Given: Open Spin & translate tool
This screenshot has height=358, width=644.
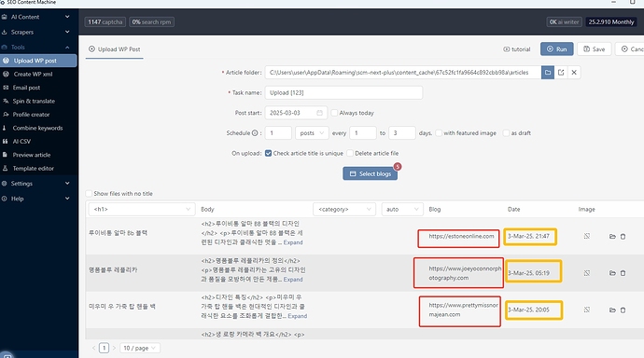Looking at the screenshot, I should click(x=34, y=101).
